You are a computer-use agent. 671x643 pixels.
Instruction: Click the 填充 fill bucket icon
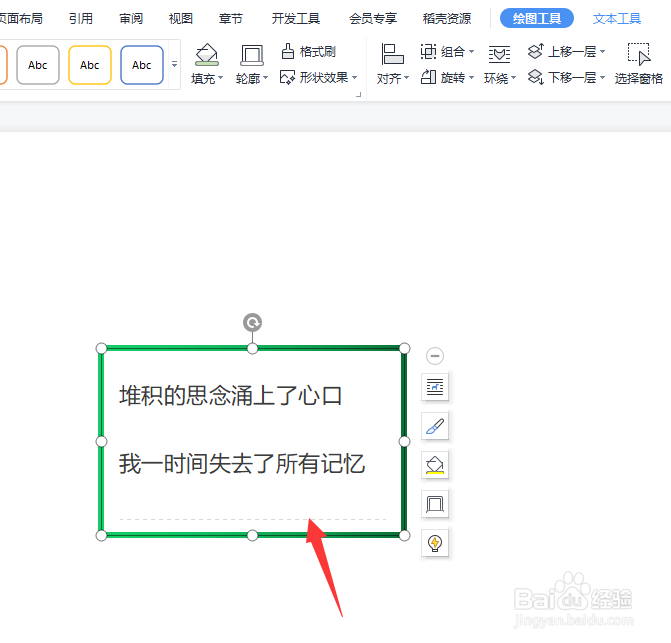[x=207, y=55]
